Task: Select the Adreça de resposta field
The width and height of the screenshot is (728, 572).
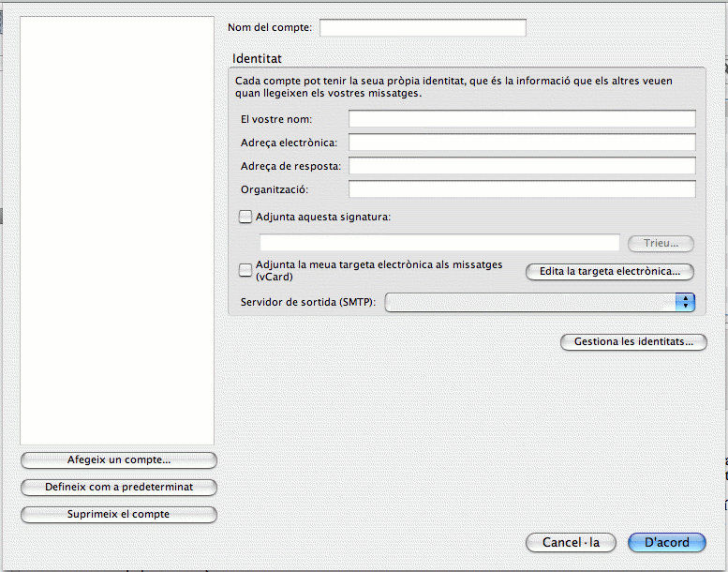Action: [522, 165]
